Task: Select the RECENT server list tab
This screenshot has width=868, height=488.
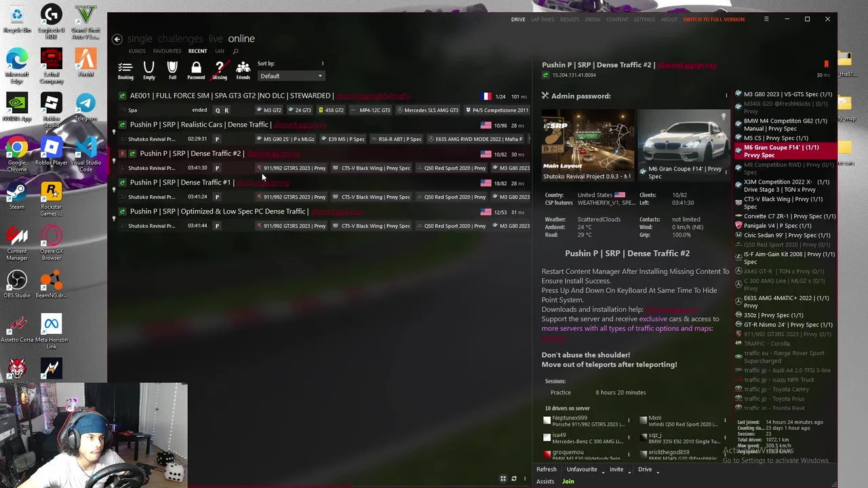Action: (x=197, y=52)
